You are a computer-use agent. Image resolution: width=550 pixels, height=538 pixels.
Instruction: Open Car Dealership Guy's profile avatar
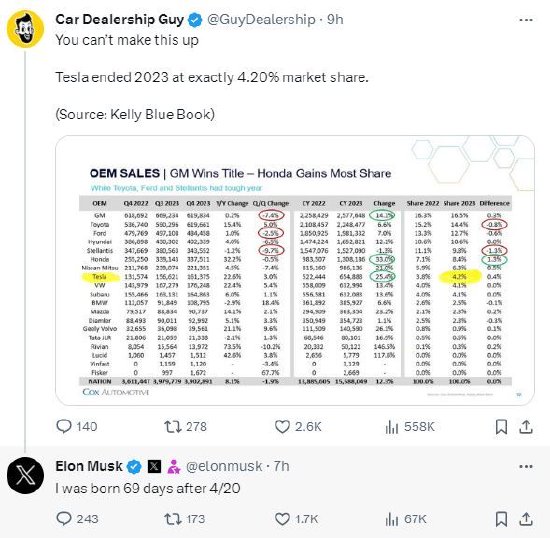25,29
